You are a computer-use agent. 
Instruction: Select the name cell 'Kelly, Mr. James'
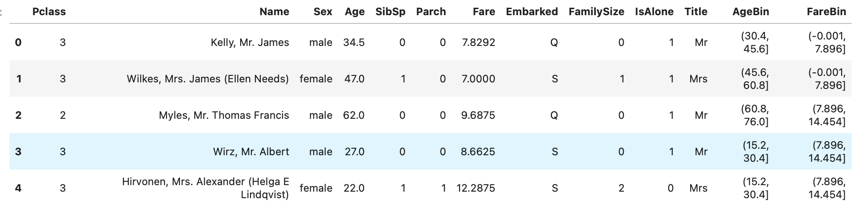(x=250, y=42)
